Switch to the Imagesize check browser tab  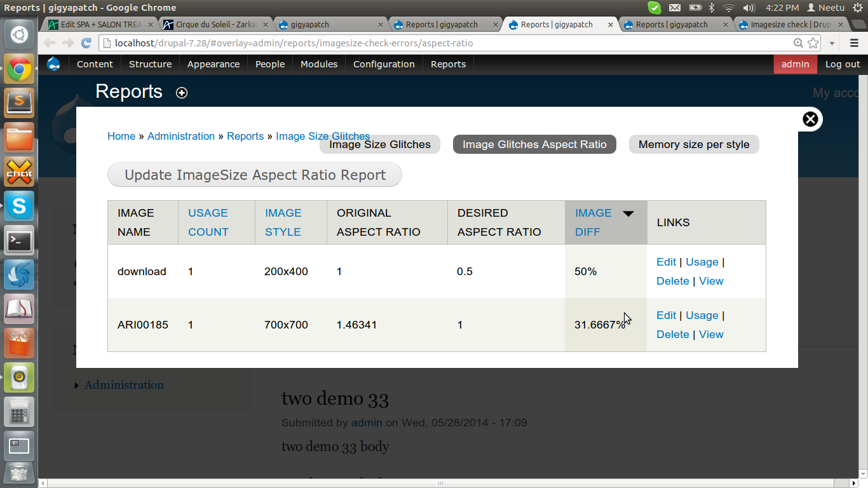click(x=790, y=25)
